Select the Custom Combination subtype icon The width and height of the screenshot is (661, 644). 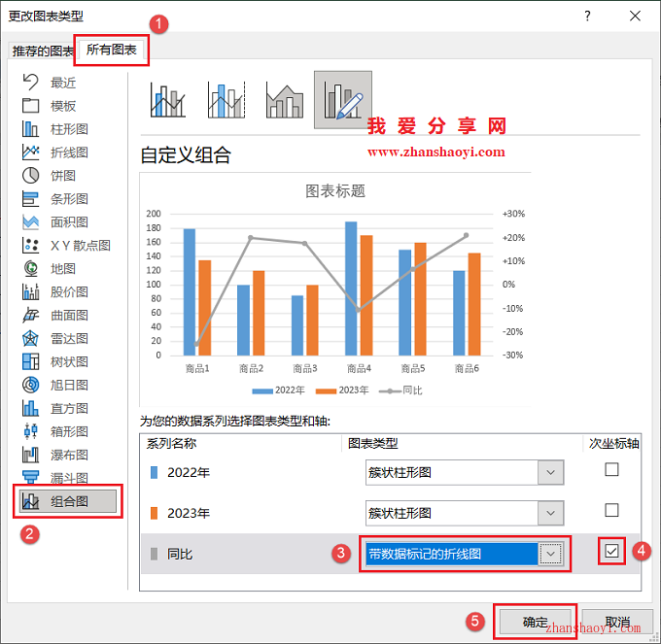tap(343, 100)
